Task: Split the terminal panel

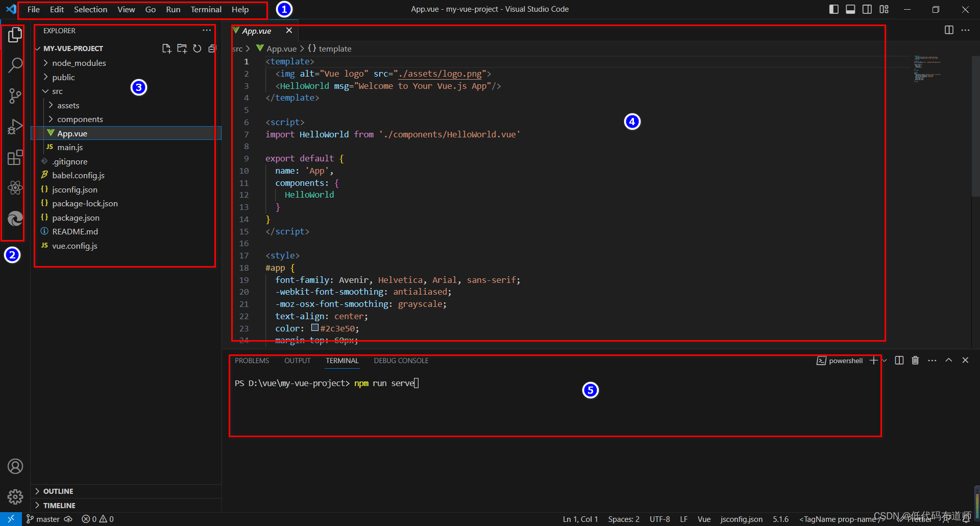Action: tap(899, 361)
